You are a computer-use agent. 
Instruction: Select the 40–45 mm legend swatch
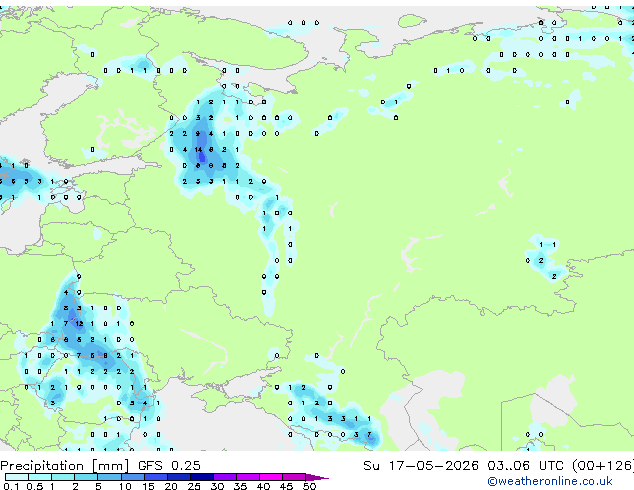coord(271,477)
